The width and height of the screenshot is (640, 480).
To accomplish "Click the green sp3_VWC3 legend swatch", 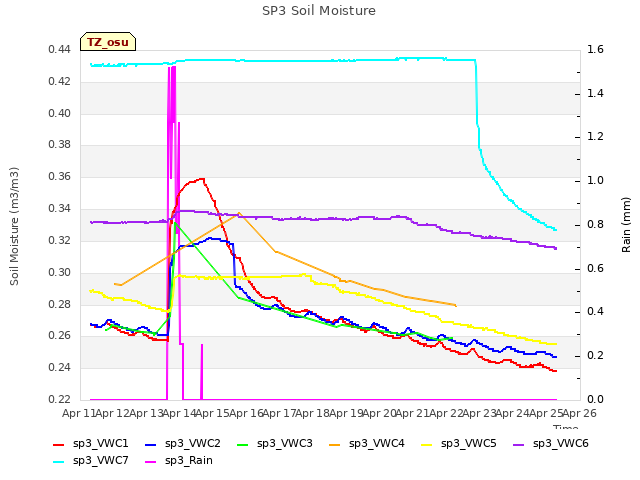I will click(243, 444).
